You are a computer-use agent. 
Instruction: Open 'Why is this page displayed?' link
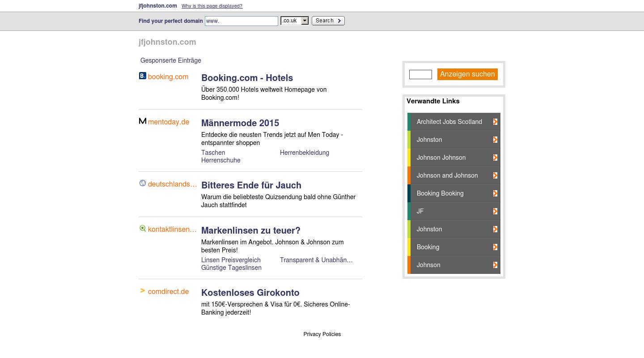(212, 6)
